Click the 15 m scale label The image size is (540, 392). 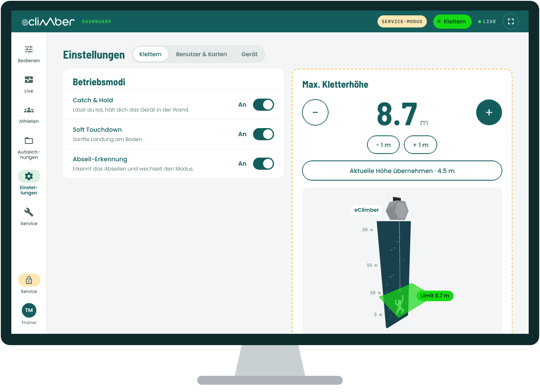tap(372, 265)
